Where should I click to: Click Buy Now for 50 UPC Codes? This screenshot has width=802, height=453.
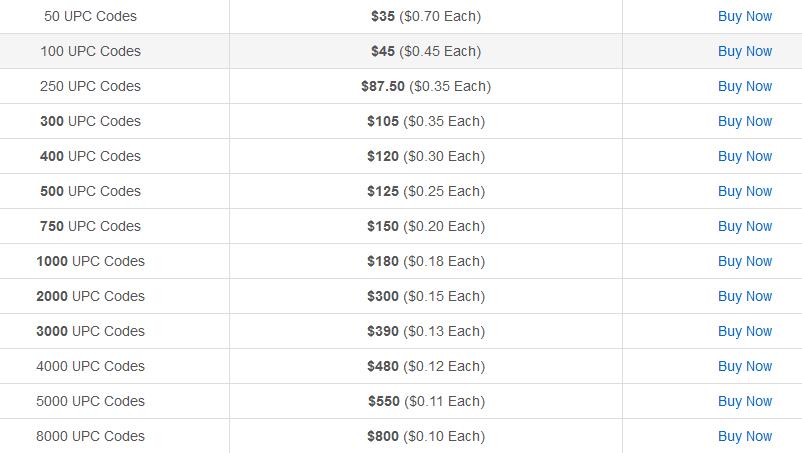[x=745, y=16]
